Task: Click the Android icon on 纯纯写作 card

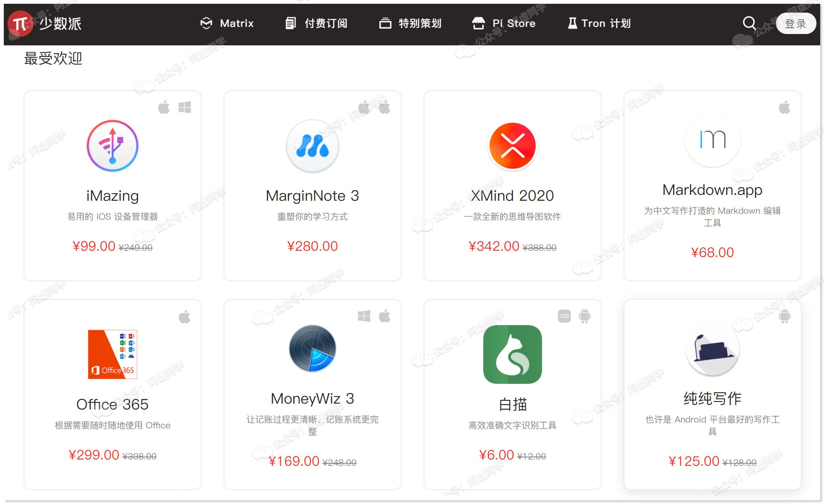Action: coord(785,316)
